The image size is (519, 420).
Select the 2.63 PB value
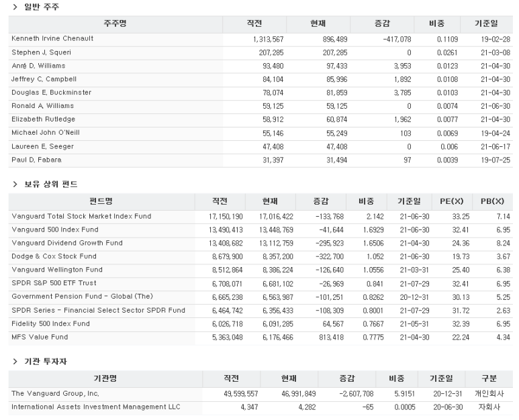point(503,311)
